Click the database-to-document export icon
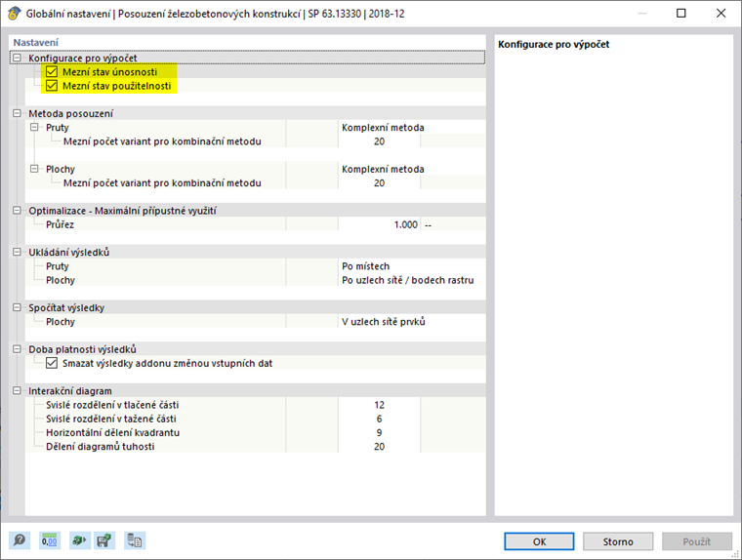The image size is (742, 560). pyautogui.click(x=135, y=540)
